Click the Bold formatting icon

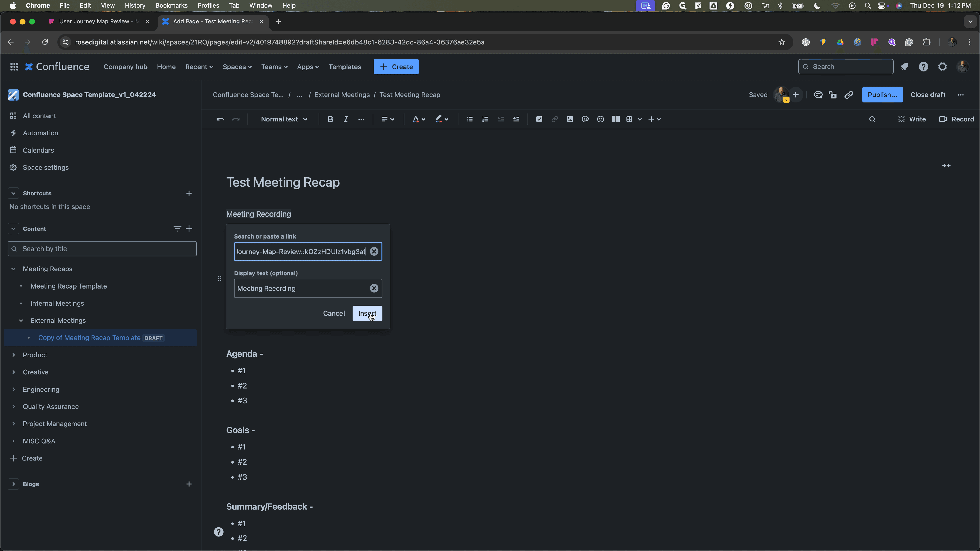pyautogui.click(x=330, y=119)
